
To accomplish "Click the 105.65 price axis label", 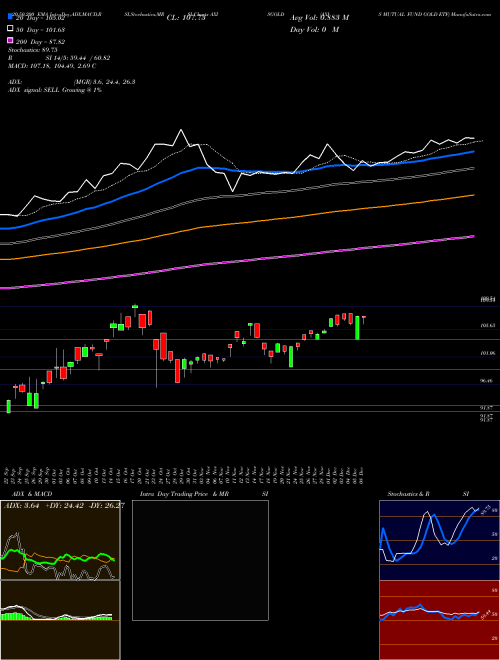I will coord(487,325).
